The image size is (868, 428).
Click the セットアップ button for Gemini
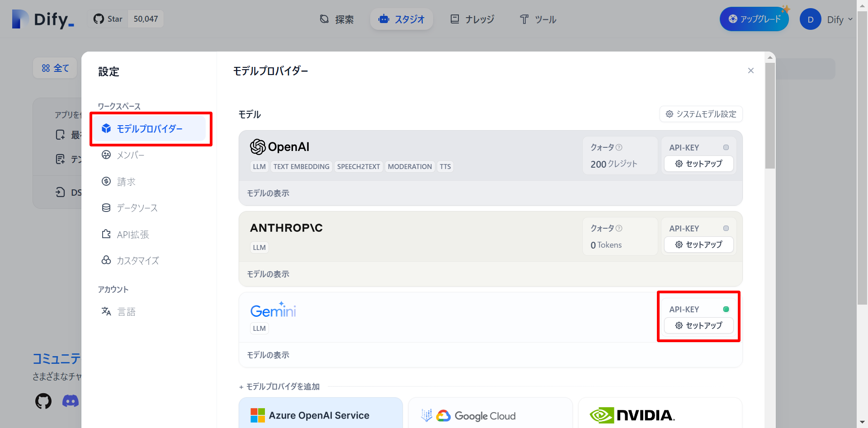(698, 325)
